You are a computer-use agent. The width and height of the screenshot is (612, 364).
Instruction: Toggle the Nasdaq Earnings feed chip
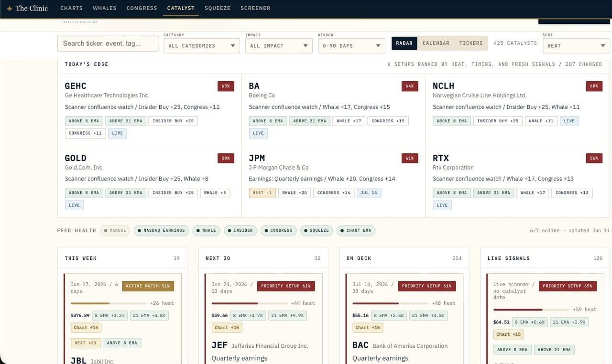tap(161, 230)
